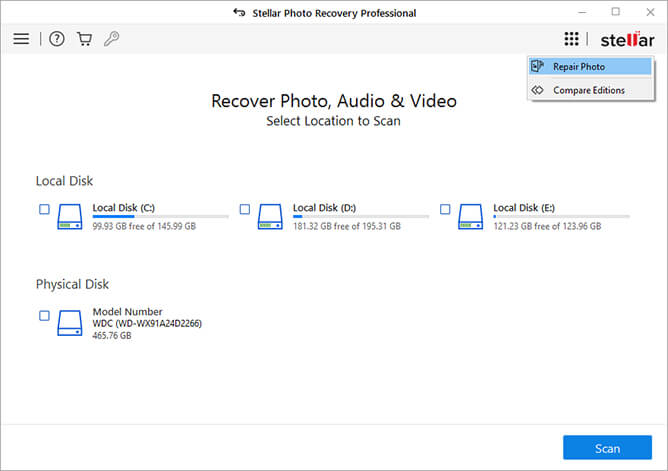Choose Repair Photo from the dropdown menu
Image resolution: width=668 pixels, height=471 pixels.
[578, 67]
